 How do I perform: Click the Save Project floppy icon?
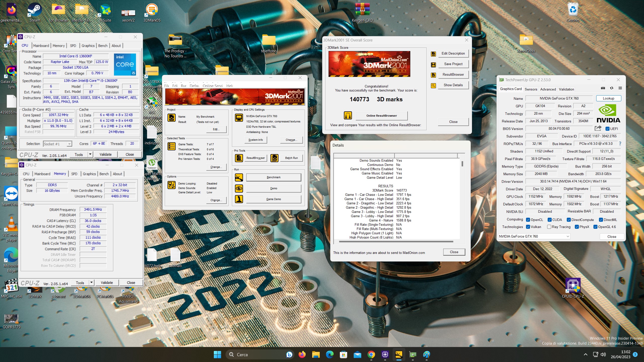tap(433, 65)
